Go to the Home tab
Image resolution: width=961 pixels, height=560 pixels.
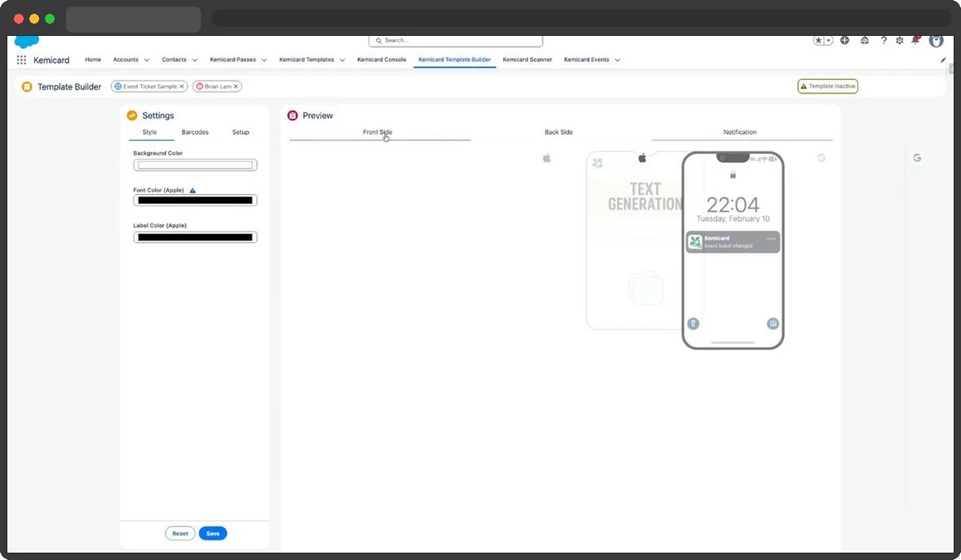(x=92, y=60)
